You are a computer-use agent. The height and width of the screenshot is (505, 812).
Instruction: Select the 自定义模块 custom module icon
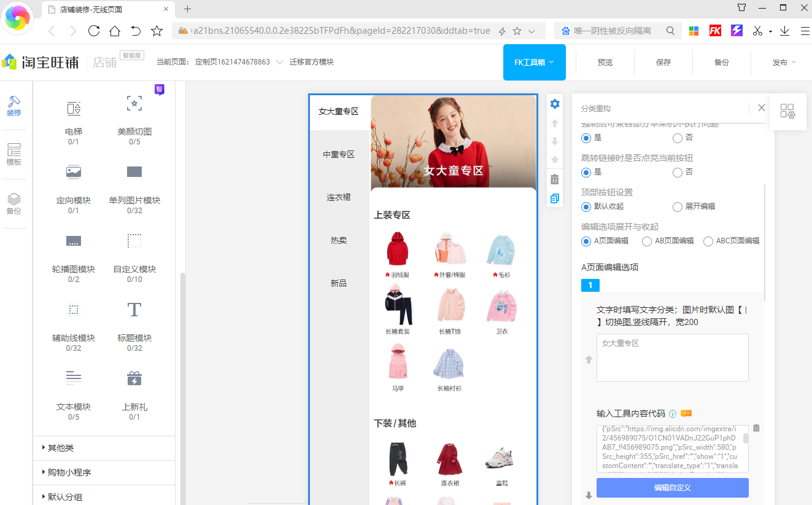pyautogui.click(x=134, y=241)
